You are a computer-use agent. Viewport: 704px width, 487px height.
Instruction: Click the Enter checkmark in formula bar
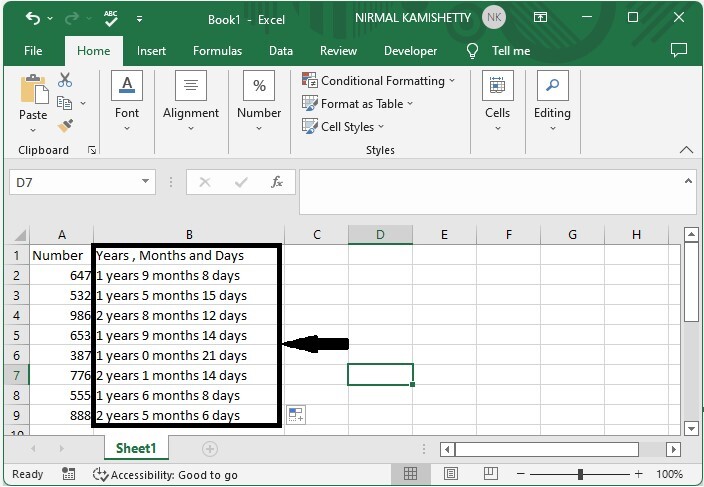(x=241, y=182)
